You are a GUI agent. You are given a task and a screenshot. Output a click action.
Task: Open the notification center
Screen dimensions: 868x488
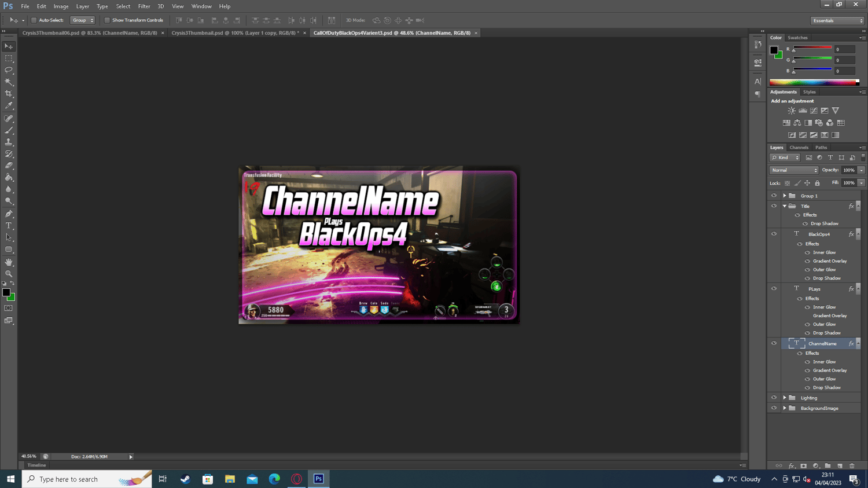(854, 479)
